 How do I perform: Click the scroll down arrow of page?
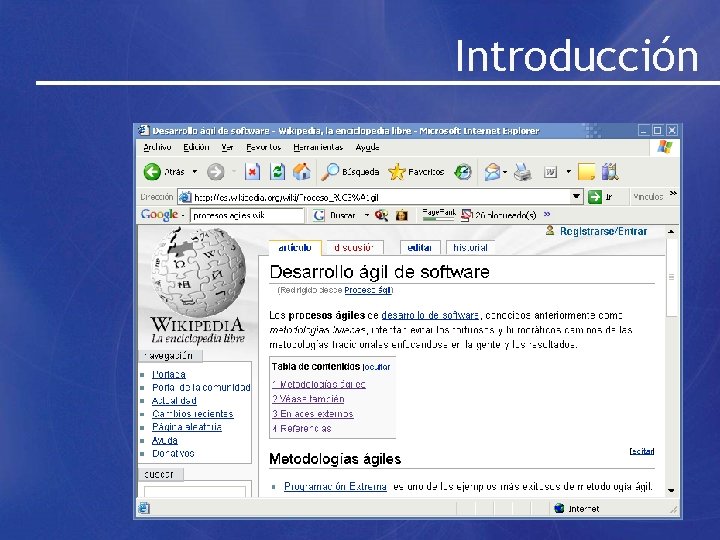click(671, 490)
